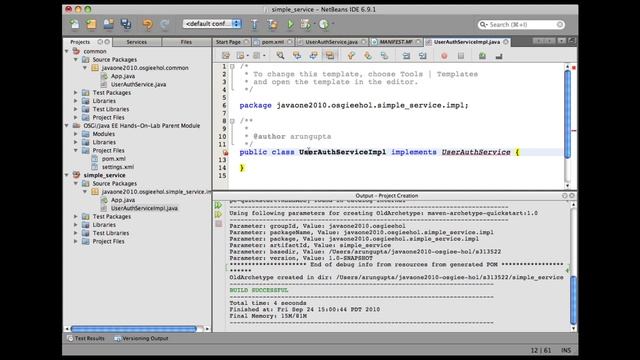Click the Uncomment code icon
This screenshot has height=360, width=640.
(499, 56)
